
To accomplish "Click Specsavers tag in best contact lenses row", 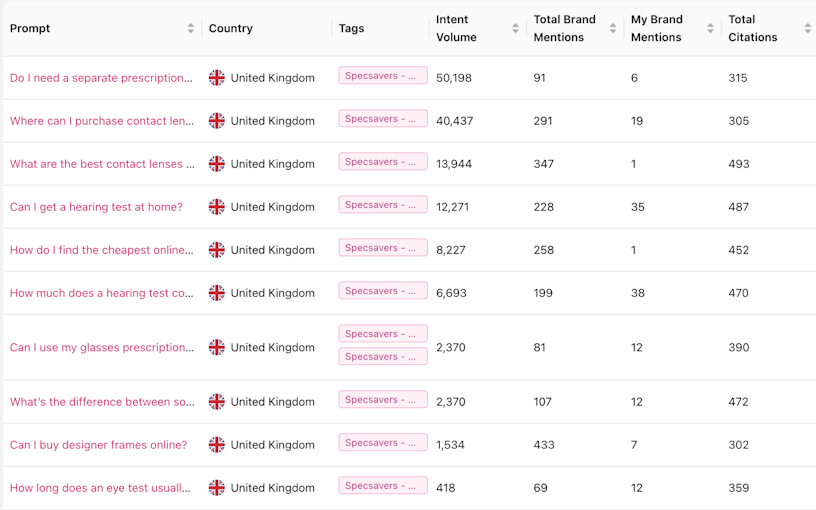I will (383, 162).
